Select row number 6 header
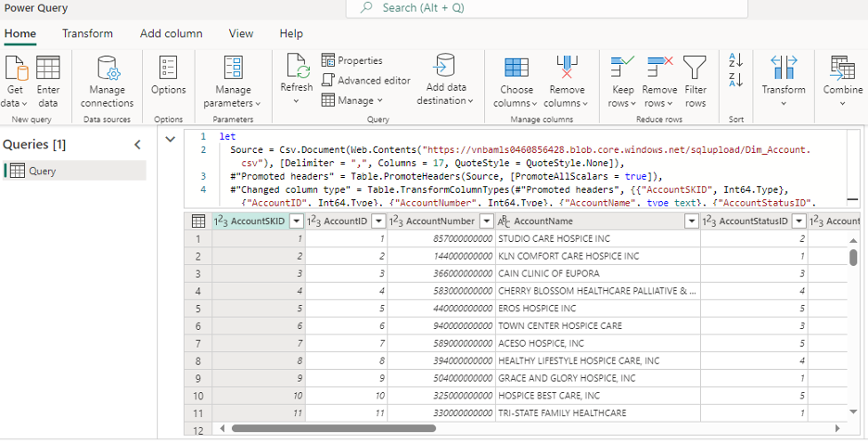 point(198,325)
